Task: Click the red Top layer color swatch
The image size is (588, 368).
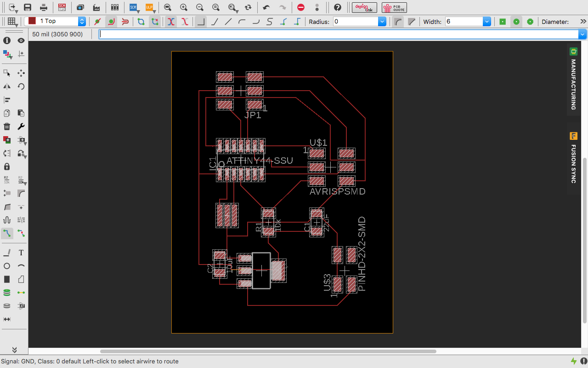Action: pos(32,21)
